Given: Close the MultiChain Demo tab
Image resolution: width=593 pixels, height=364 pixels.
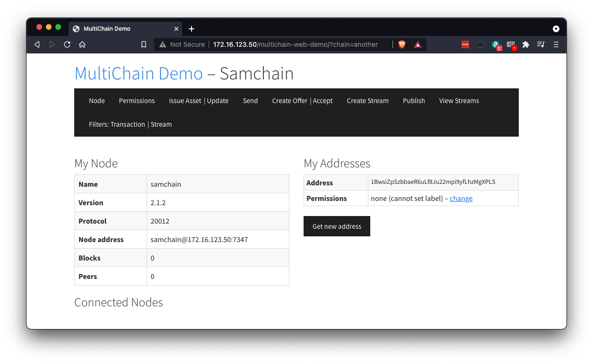Looking at the screenshot, I should coord(176,29).
